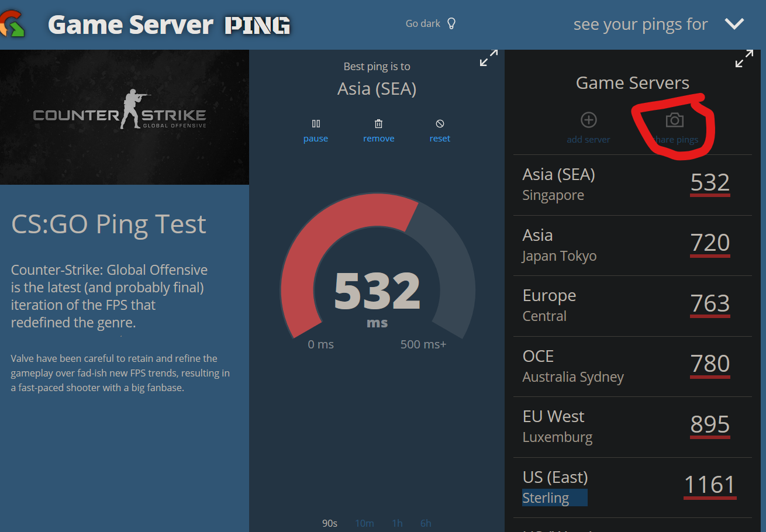This screenshot has height=532, width=766.
Task: Select the 1h history tab
Action: click(397, 523)
